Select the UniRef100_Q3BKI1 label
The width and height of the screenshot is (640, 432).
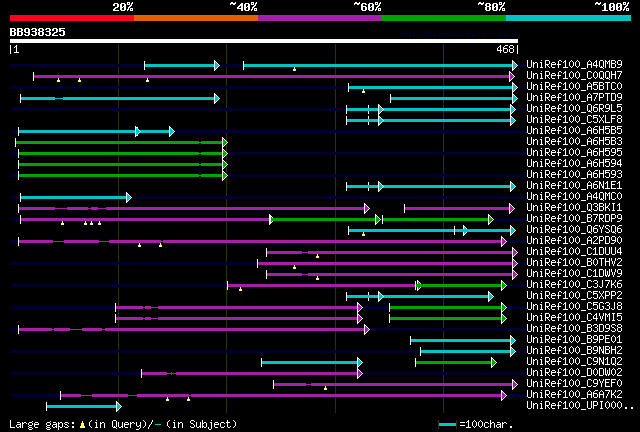(x=574, y=207)
